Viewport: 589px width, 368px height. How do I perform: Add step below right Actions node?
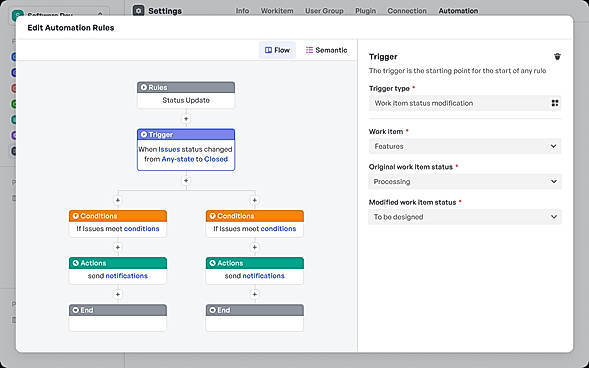[254, 294]
